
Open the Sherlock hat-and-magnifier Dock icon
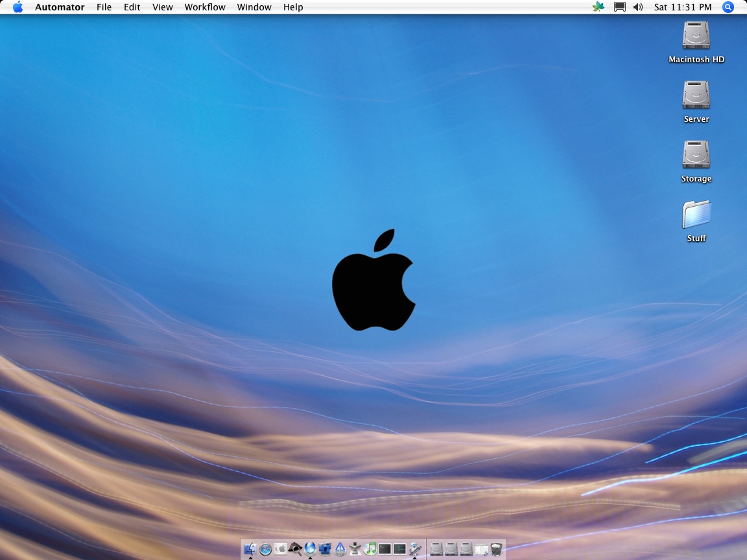[296, 549]
